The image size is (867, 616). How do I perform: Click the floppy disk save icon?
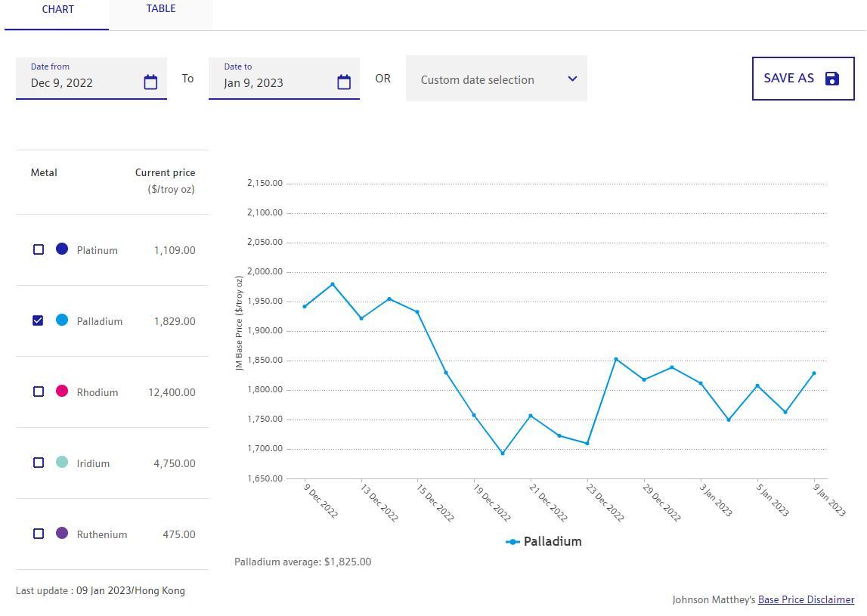coord(832,79)
